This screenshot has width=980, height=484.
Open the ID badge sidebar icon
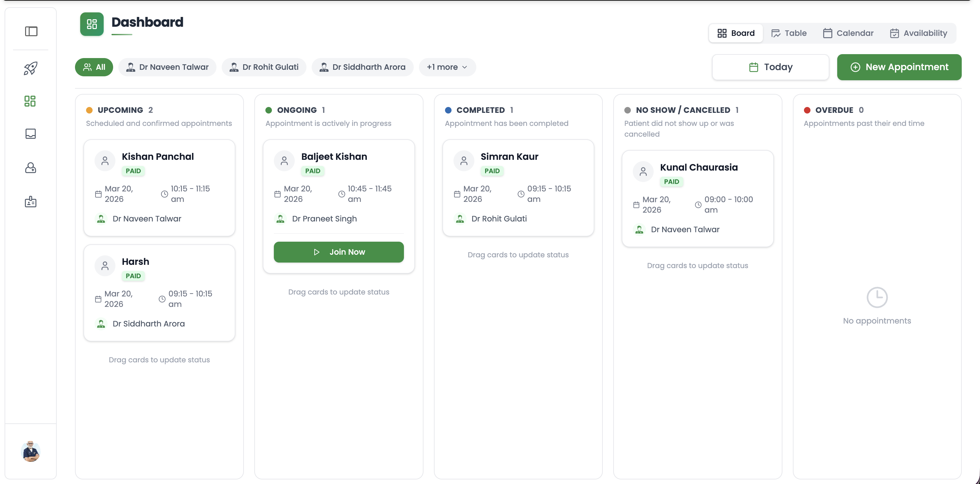30,202
